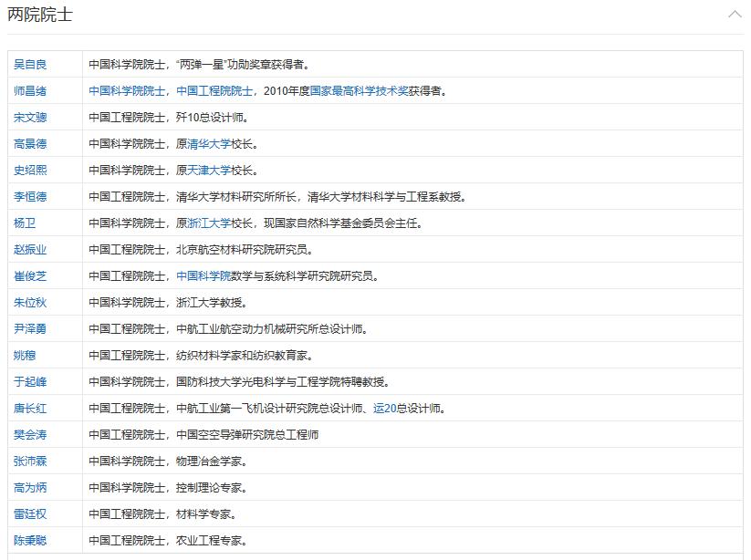
Task: Collapse the 两院院士 section chevron
Action: pyautogui.click(x=735, y=15)
